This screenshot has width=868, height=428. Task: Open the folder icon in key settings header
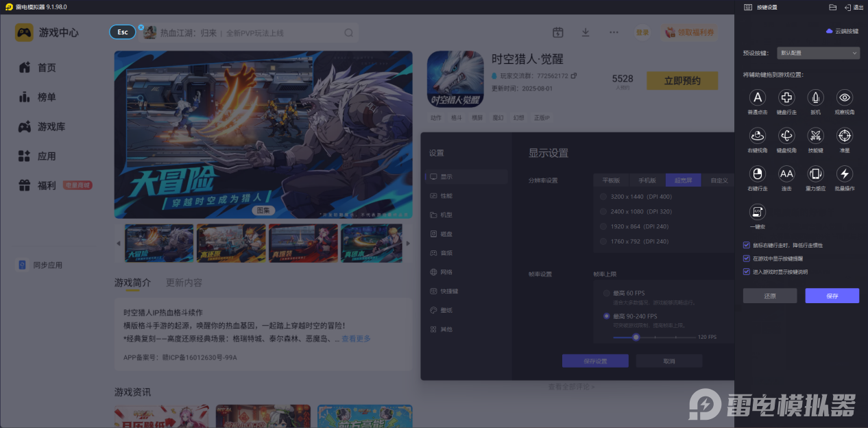[x=832, y=7]
